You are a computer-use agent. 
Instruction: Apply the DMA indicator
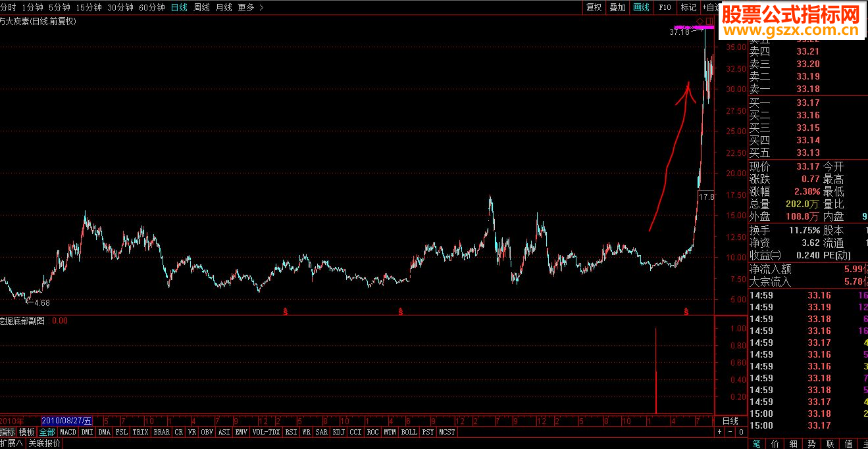click(105, 432)
